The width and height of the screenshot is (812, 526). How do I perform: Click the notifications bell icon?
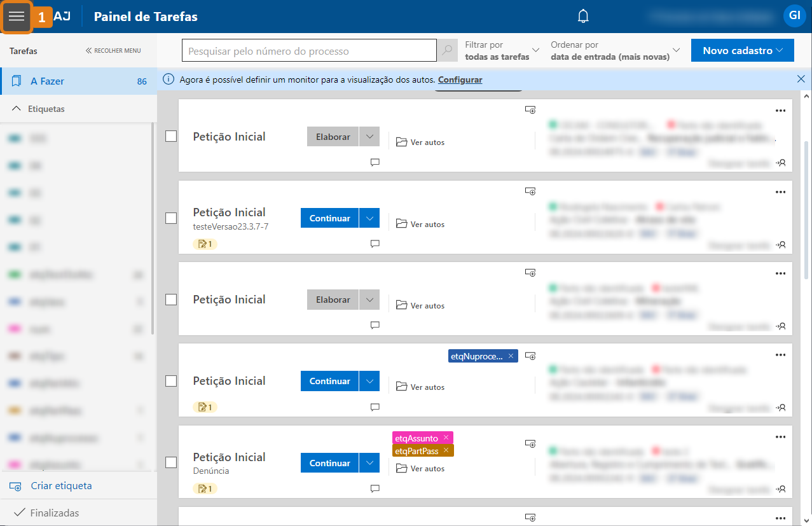tap(583, 17)
